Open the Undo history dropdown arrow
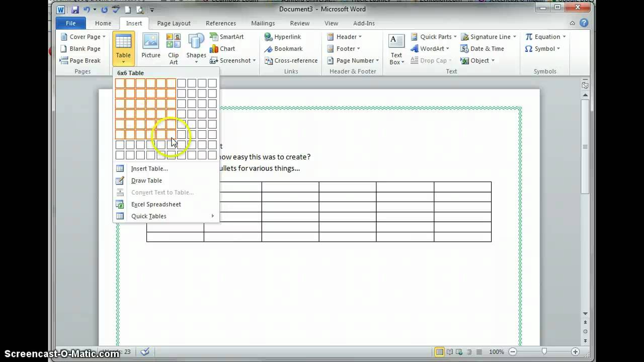 [94, 10]
